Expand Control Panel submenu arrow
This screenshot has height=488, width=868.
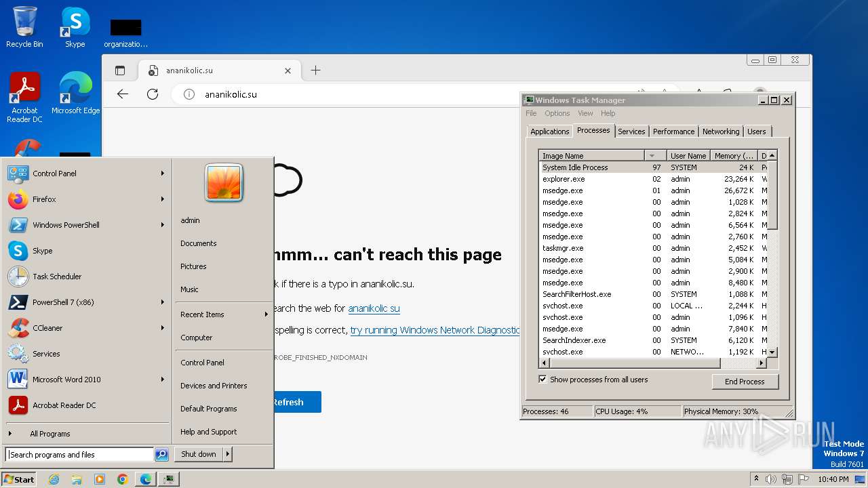tap(163, 174)
